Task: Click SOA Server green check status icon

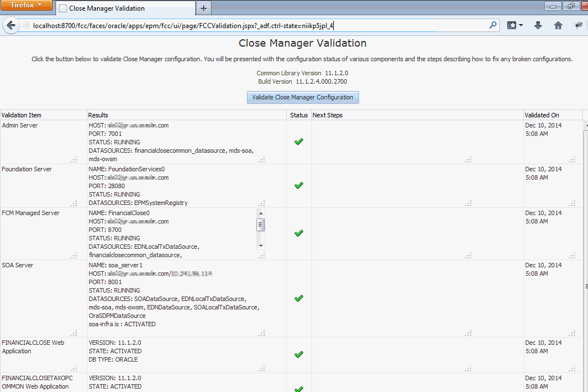Action: [x=299, y=298]
